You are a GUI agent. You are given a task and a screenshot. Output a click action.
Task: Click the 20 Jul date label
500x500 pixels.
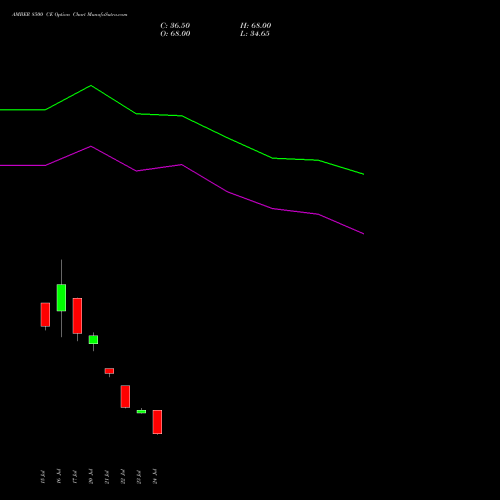point(91,477)
